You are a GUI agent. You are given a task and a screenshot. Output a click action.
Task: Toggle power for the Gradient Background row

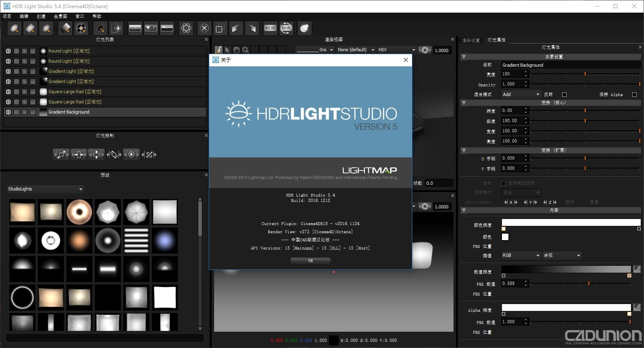[8, 112]
